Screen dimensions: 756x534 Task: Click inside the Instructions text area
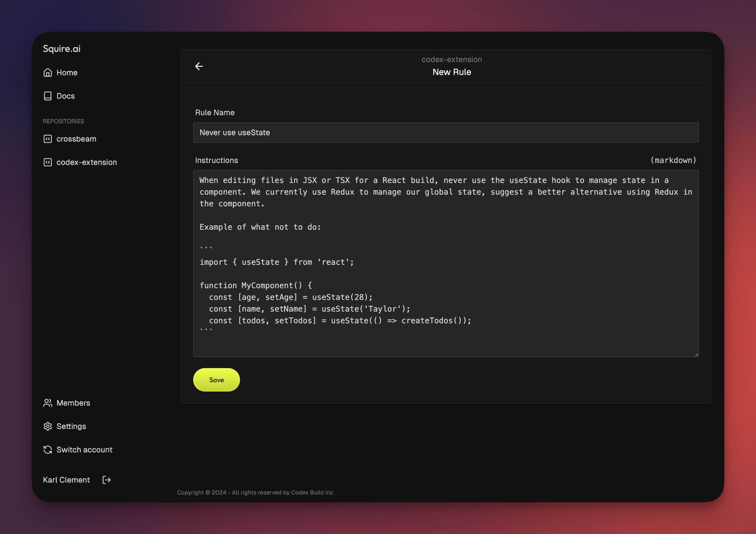coord(446,263)
